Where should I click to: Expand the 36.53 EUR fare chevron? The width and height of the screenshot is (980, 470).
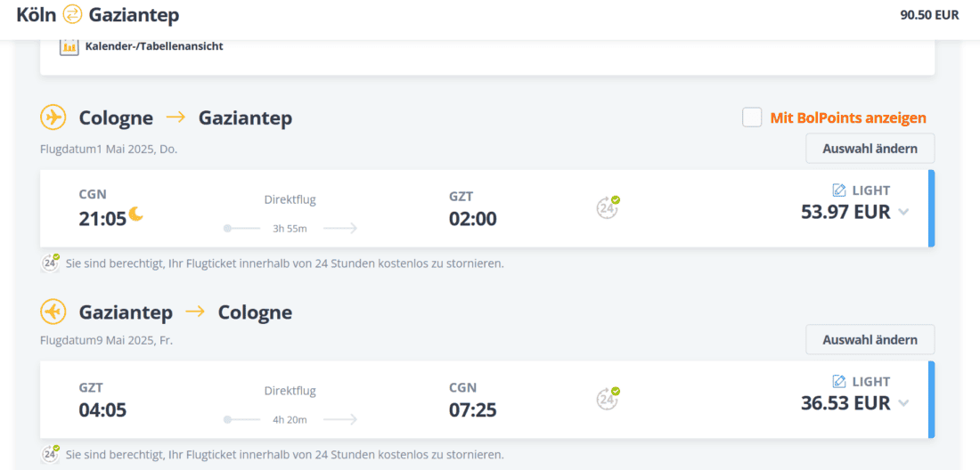pos(903,403)
